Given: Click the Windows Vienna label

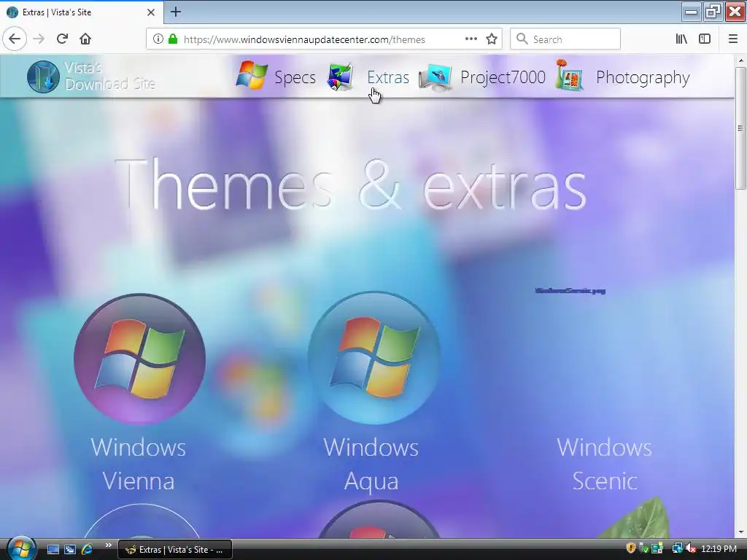Looking at the screenshot, I should pyautogui.click(x=138, y=464).
